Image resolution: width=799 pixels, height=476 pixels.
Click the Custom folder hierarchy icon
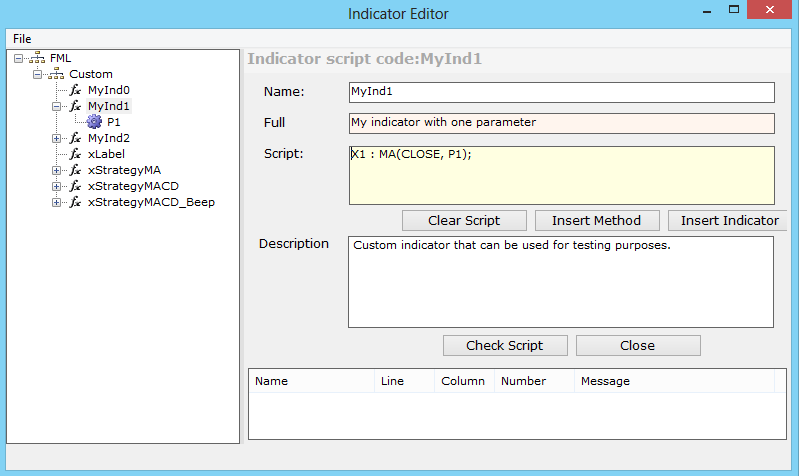pos(56,74)
